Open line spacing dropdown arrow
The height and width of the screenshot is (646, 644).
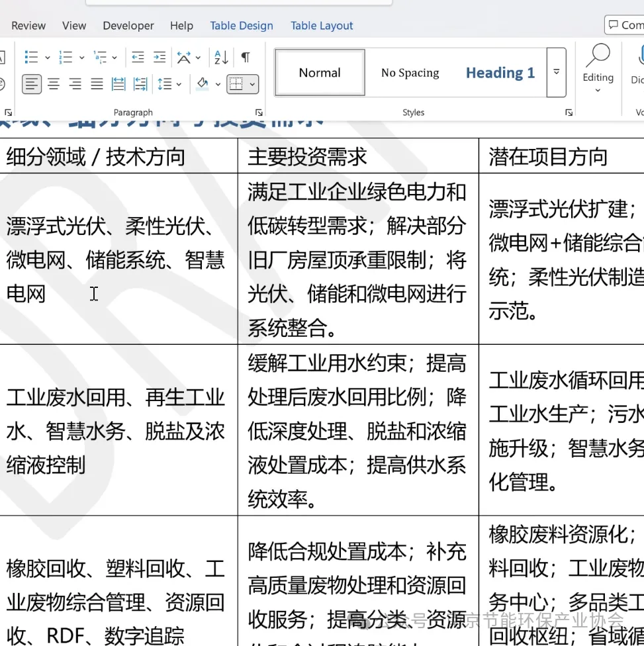click(179, 85)
